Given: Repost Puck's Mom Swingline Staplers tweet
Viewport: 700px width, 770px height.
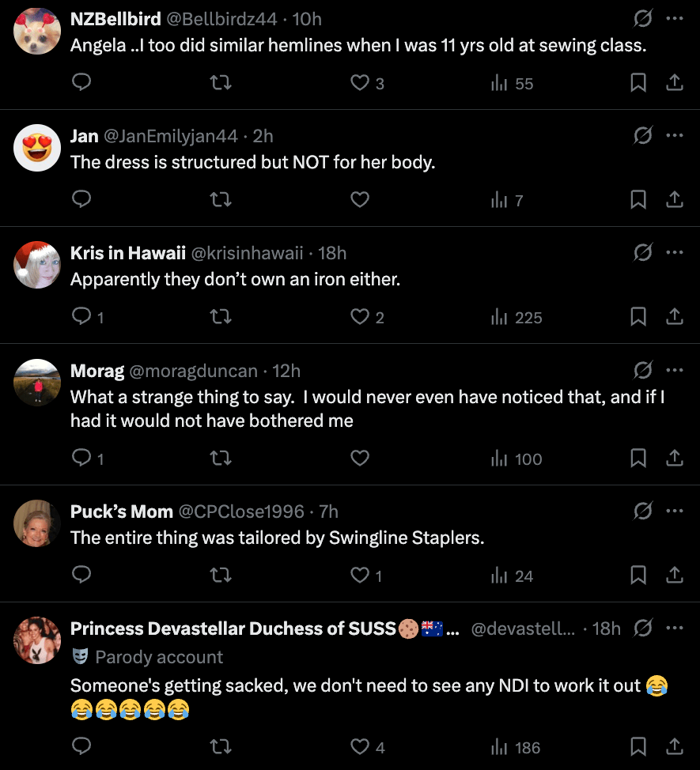Looking at the screenshot, I should pos(221,576).
